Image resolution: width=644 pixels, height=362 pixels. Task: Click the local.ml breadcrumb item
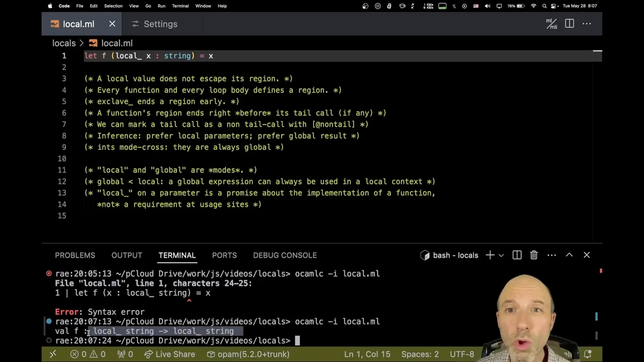click(x=111, y=43)
